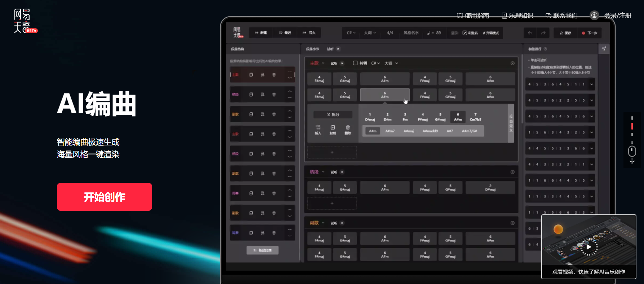Click the 下一步 next step button

pyautogui.click(x=590, y=33)
